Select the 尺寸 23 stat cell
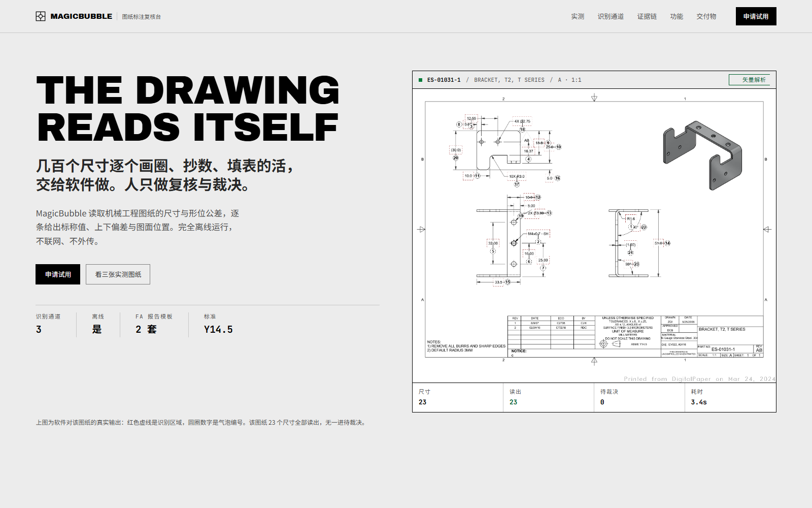The width and height of the screenshot is (812, 508). coord(458,397)
